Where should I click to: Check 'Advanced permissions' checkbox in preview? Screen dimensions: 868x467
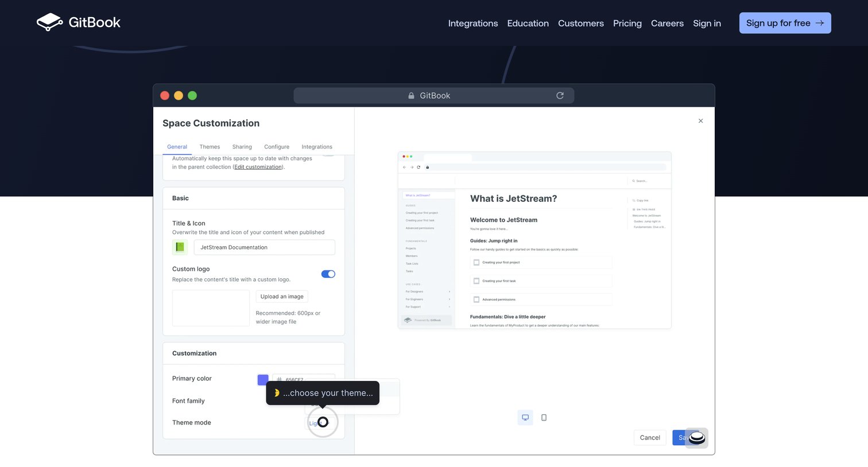click(x=476, y=299)
